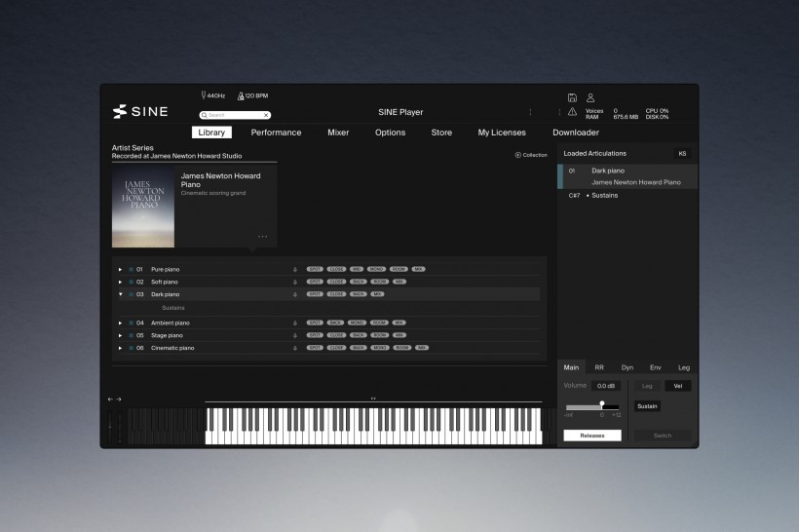Click the microphone icon on Soft piano row
Screen dimensions: 799x532
click(x=294, y=282)
